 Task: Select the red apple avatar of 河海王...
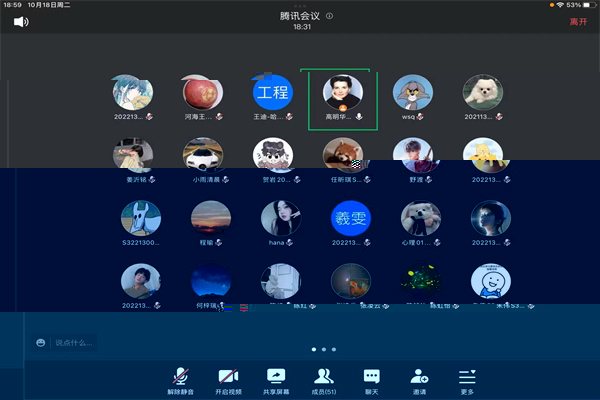point(203,92)
